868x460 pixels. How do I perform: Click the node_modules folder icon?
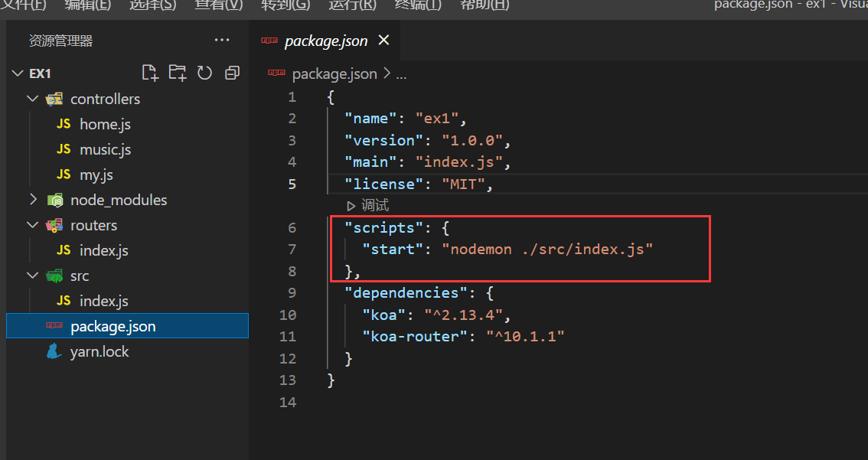pyautogui.click(x=55, y=200)
